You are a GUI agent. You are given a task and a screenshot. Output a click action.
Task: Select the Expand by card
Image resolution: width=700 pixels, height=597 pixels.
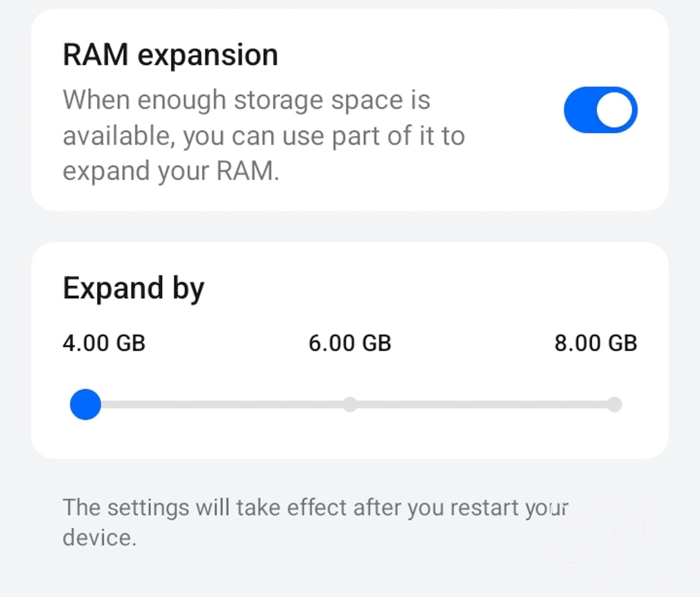pyautogui.click(x=350, y=350)
